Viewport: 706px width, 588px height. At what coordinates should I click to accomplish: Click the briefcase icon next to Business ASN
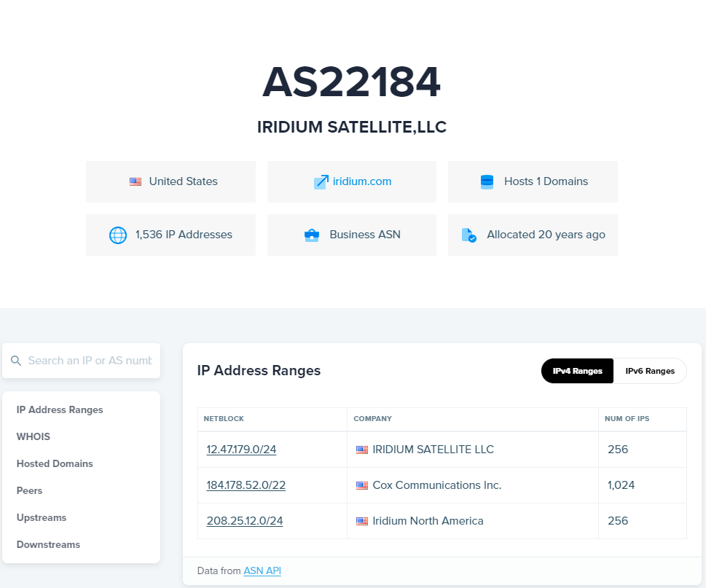click(x=312, y=235)
